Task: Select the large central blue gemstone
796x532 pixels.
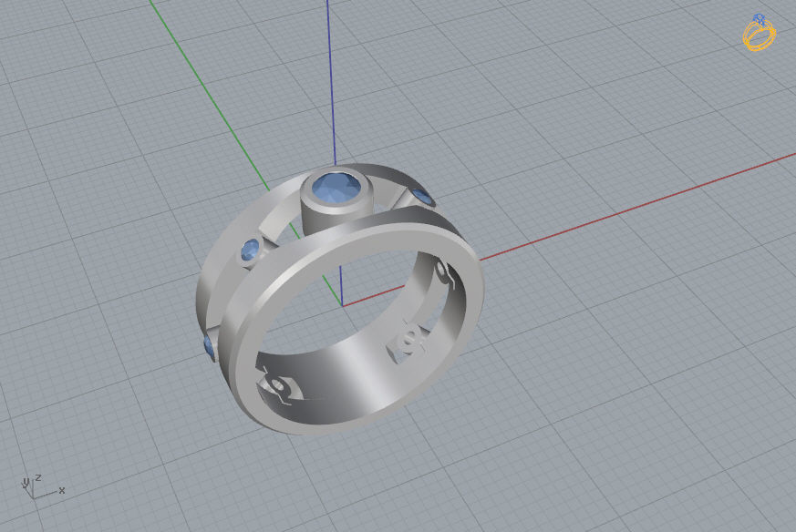Action: tap(336, 187)
